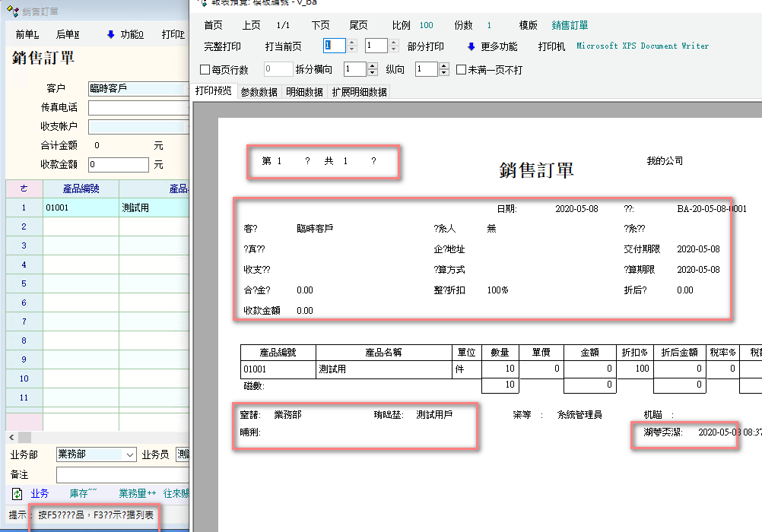Viewport: 762px width, 532px height.
Task: Open the 库存 link at bottom
Action: point(84,493)
